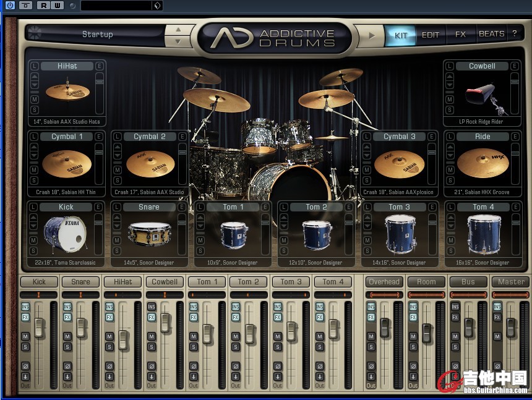Click the Kick drum image
This screenshot has height=400, width=532.
pos(66,235)
